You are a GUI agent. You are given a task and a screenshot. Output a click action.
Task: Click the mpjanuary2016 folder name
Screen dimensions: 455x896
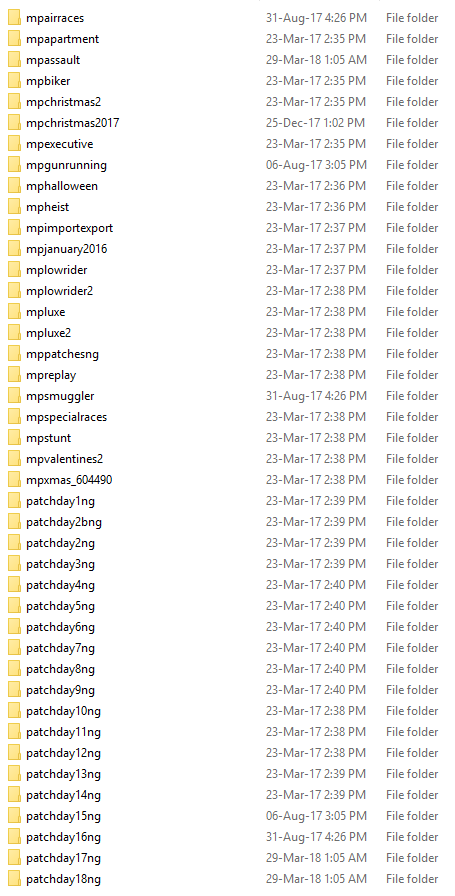coord(66,249)
